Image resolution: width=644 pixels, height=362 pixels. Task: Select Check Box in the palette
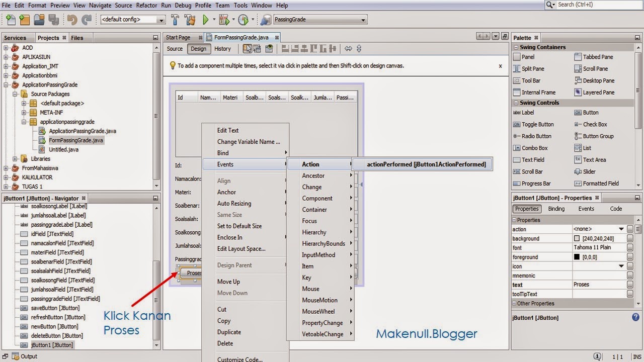click(591, 124)
